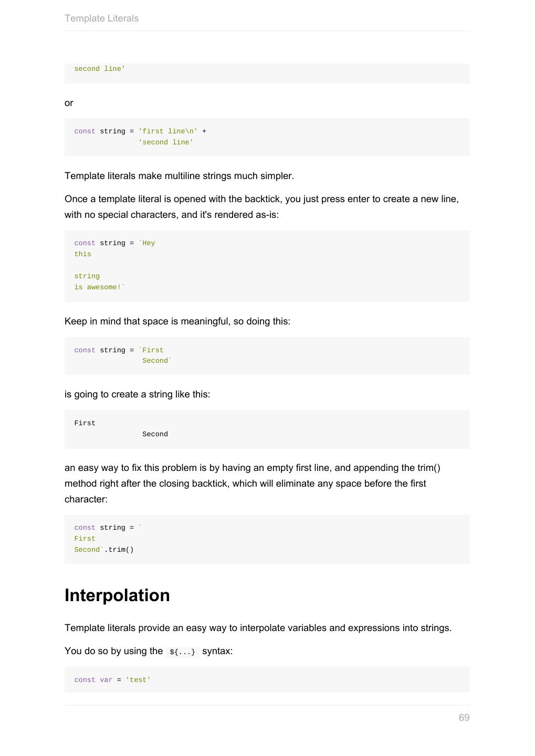The height and width of the screenshot is (756, 535).
Task: Click the inline ${...} code snippet
Action: 182,652
